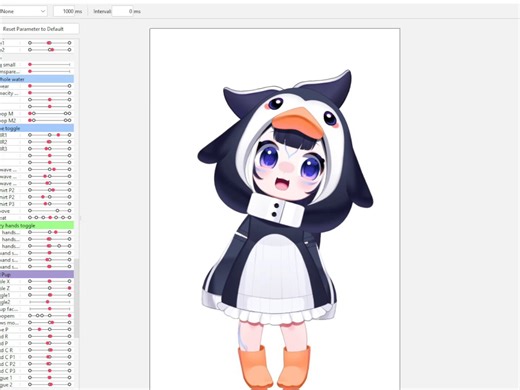Click the slider in the 'e P' row
520x390 pixels.
tap(50, 329)
